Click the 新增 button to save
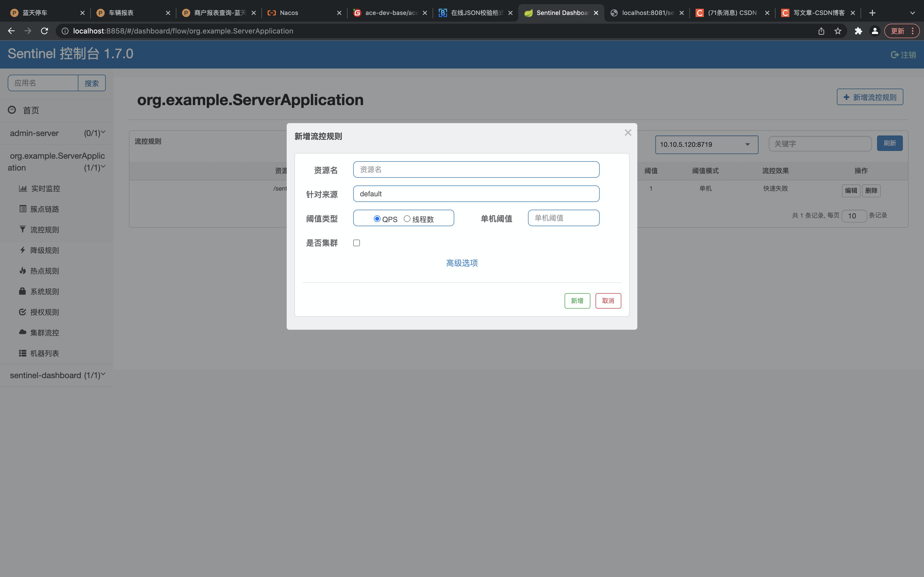This screenshot has height=577, width=924. pyautogui.click(x=577, y=301)
